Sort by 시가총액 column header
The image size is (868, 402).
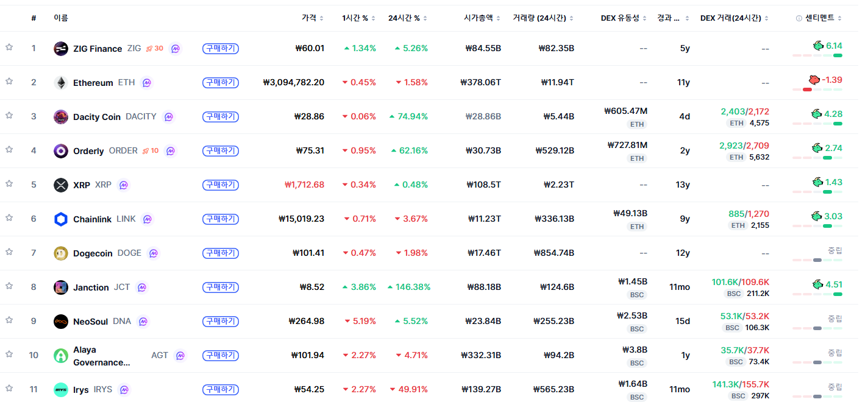click(482, 18)
